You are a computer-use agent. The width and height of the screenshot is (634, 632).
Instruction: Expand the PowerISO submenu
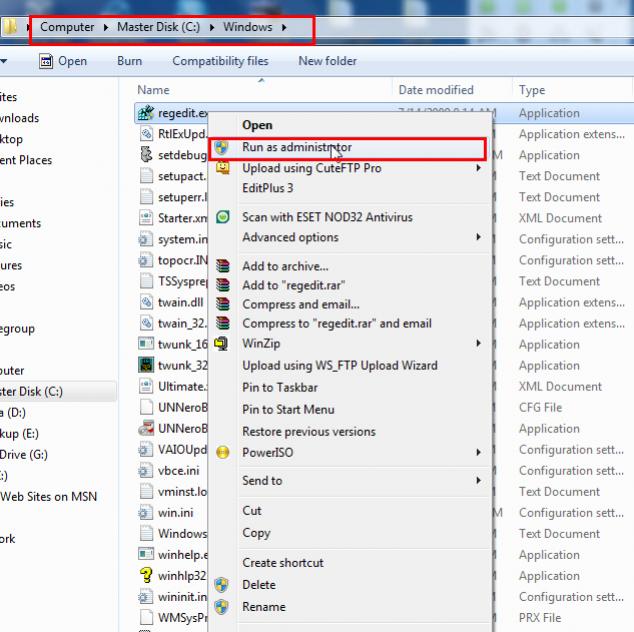pyautogui.click(x=479, y=452)
